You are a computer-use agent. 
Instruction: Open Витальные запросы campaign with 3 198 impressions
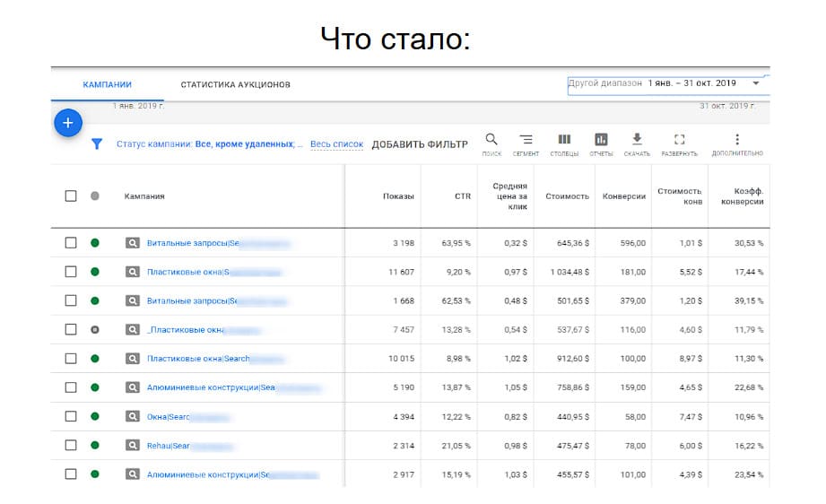click(x=193, y=243)
